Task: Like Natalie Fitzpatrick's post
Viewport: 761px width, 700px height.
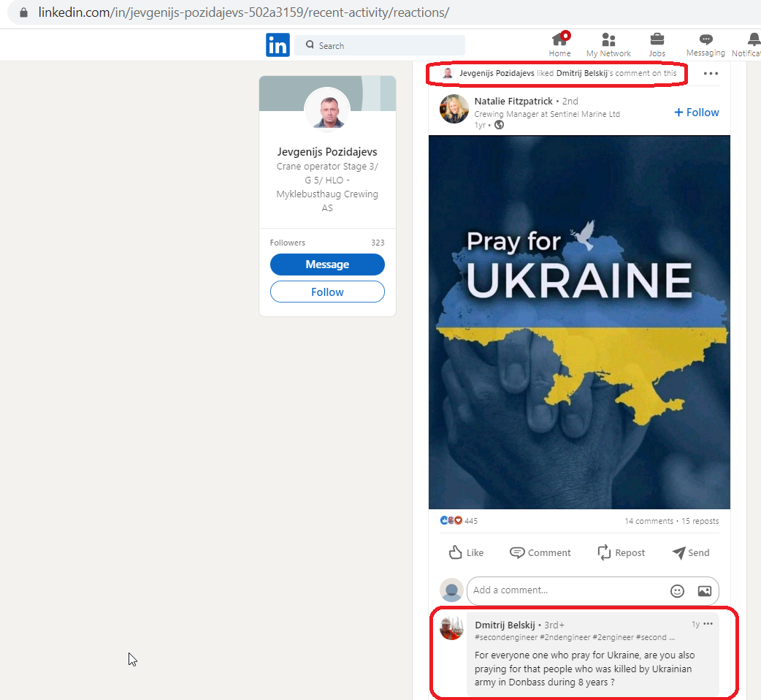Action: 466,552
